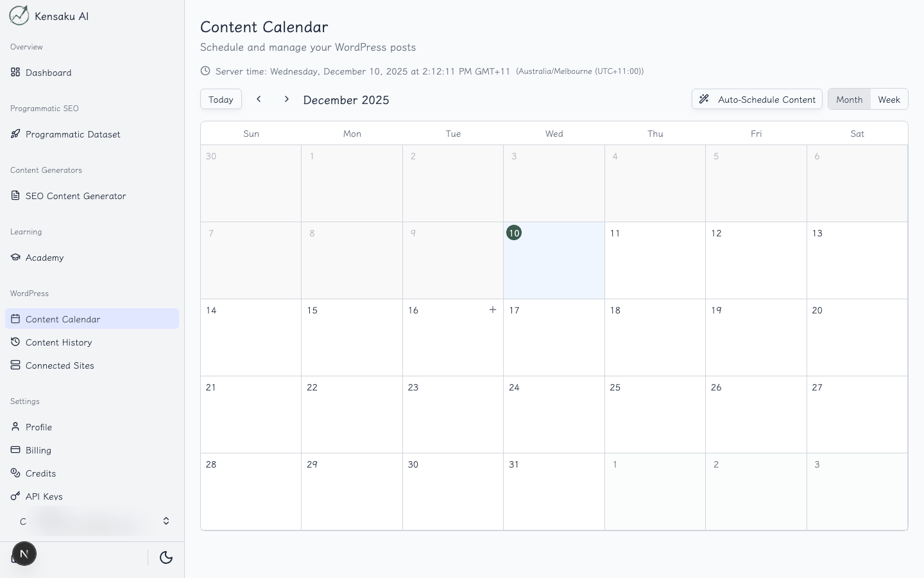Open the Profile settings page
This screenshot has width=924, height=578.
38,427
